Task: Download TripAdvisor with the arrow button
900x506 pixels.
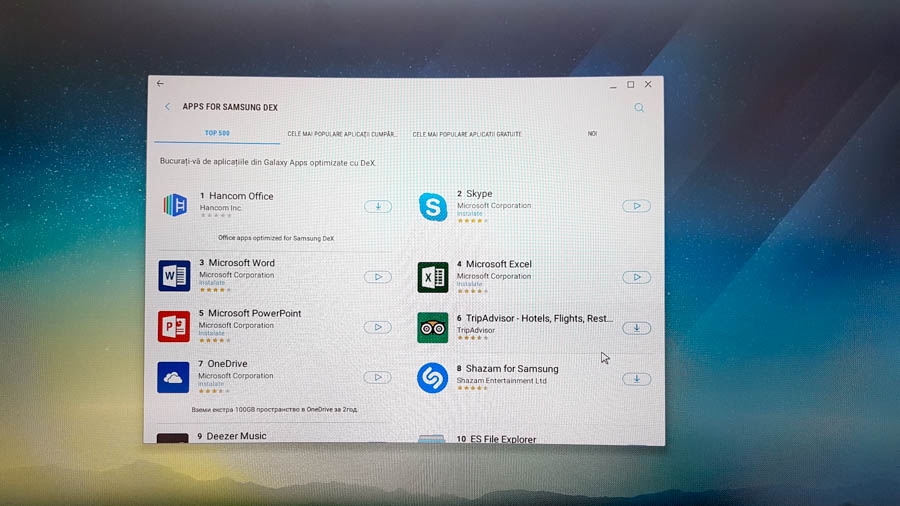Action: point(637,328)
